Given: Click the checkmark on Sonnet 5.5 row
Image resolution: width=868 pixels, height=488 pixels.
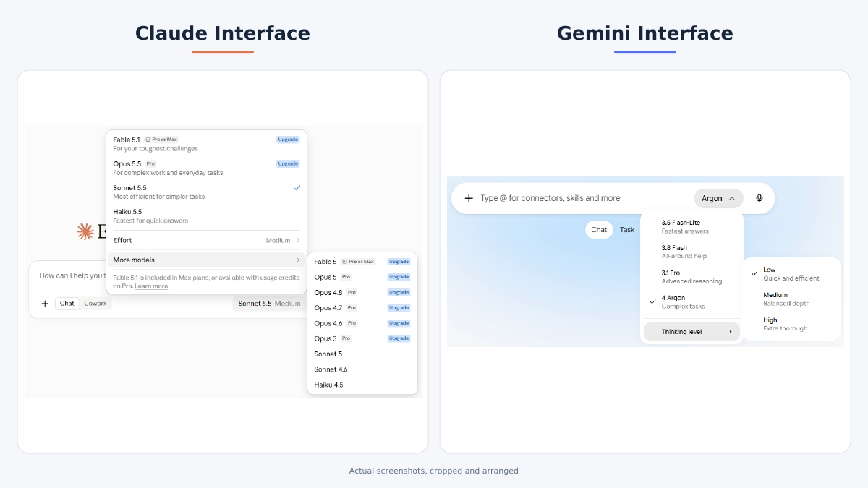Looking at the screenshot, I should coord(297,187).
